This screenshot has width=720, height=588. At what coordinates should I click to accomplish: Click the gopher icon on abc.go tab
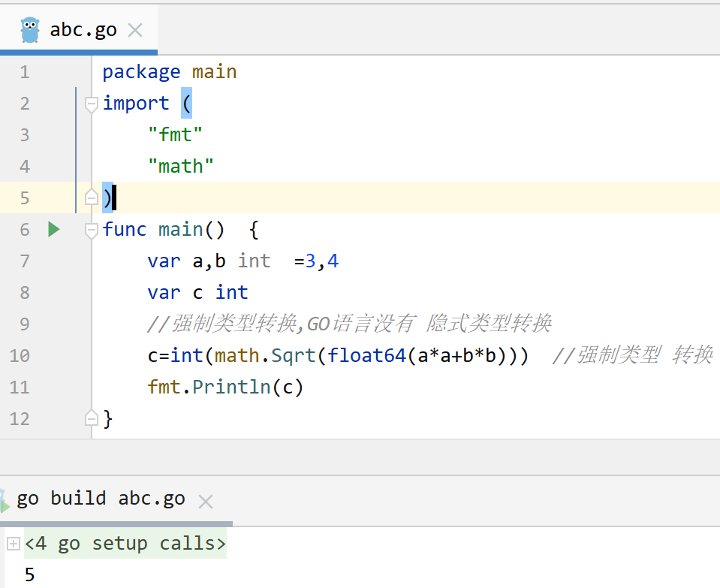[30, 30]
